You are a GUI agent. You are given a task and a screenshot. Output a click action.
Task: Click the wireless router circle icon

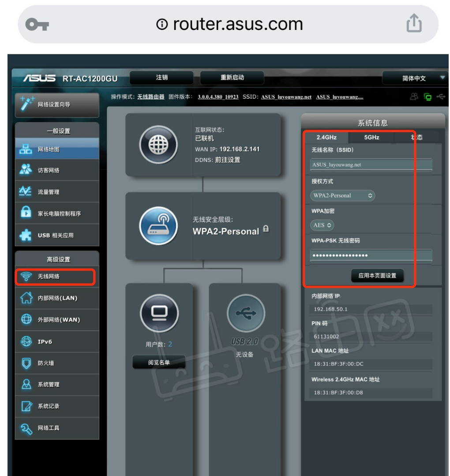tap(158, 226)
